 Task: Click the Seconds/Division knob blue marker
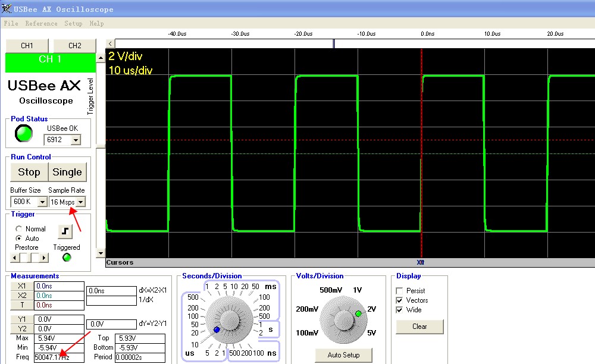pos(217,330)
